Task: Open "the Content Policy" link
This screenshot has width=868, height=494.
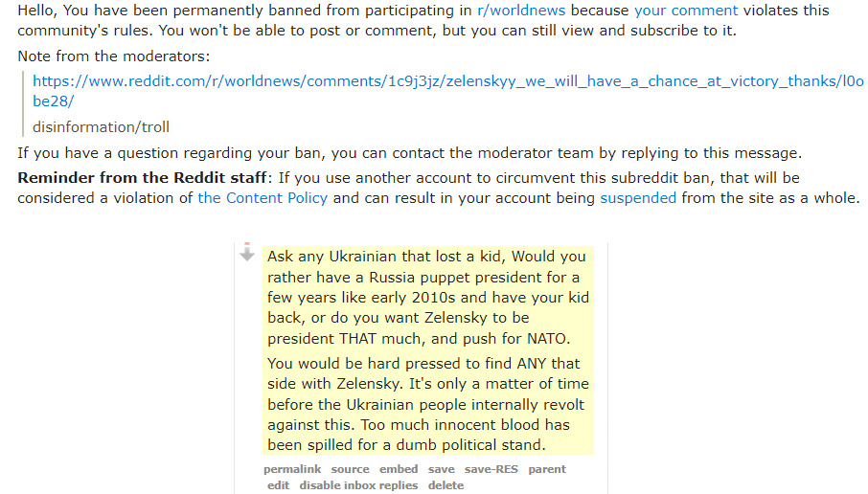Action: tap(263, 198)
